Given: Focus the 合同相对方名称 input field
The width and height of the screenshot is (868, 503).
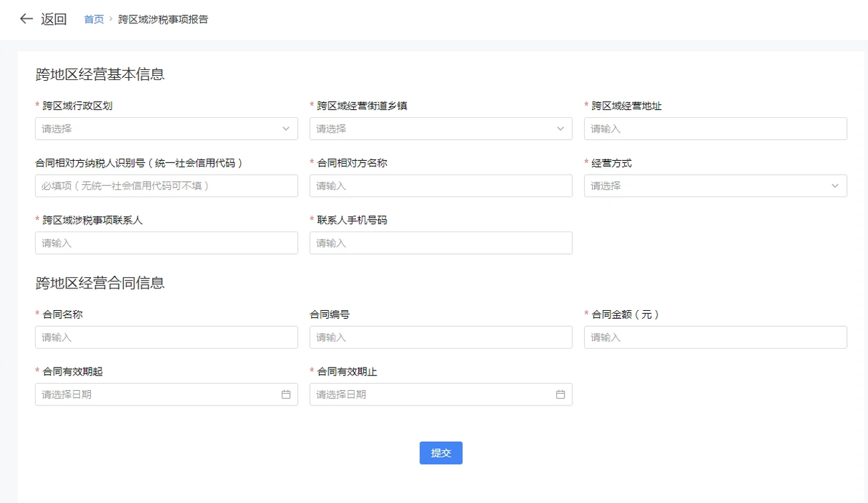Looking at the screenshot, I should pos(441,186).
